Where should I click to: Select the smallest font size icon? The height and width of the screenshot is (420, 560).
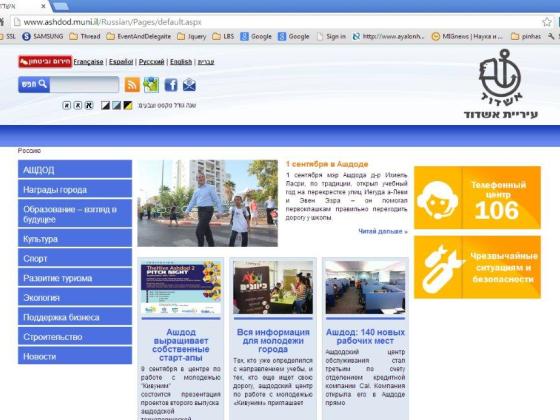click(x=66, y=105)
